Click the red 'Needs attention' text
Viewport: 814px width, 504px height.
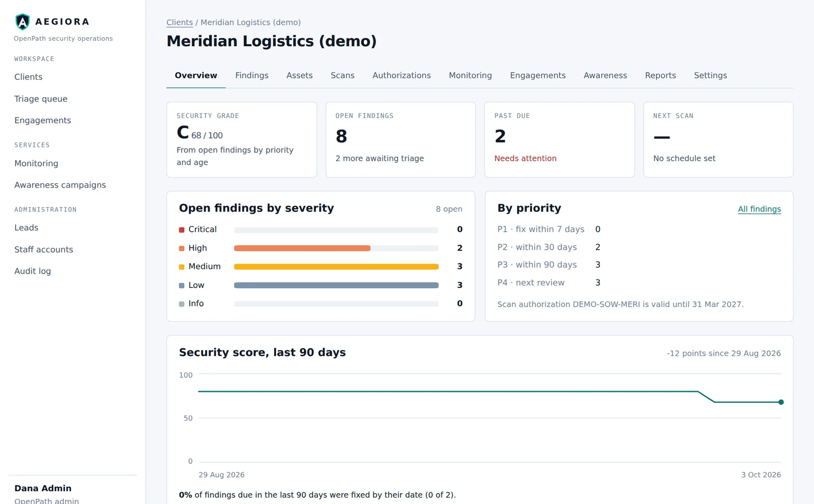[526, 158]
